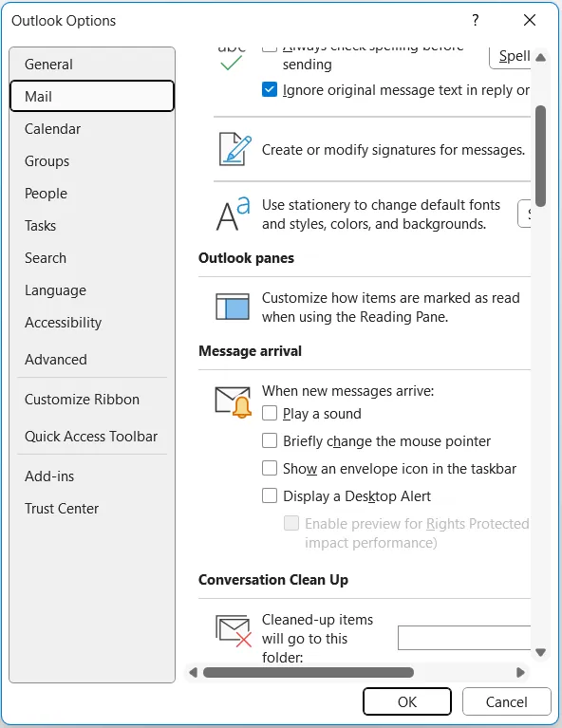Click the spelling abc checkmark icon

point(232,59)
